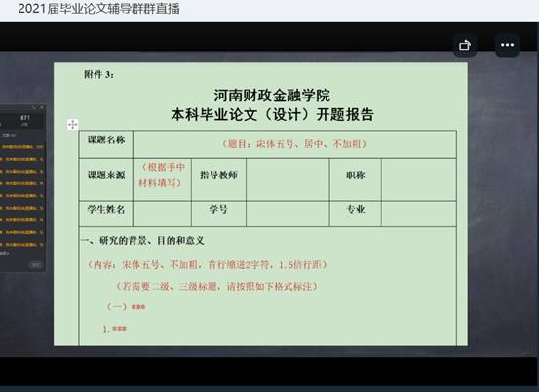Click the red title-format hint in 课题名称 row
Image resolution: width=539 pixels, height=392 pixels.
pos(294,144)
